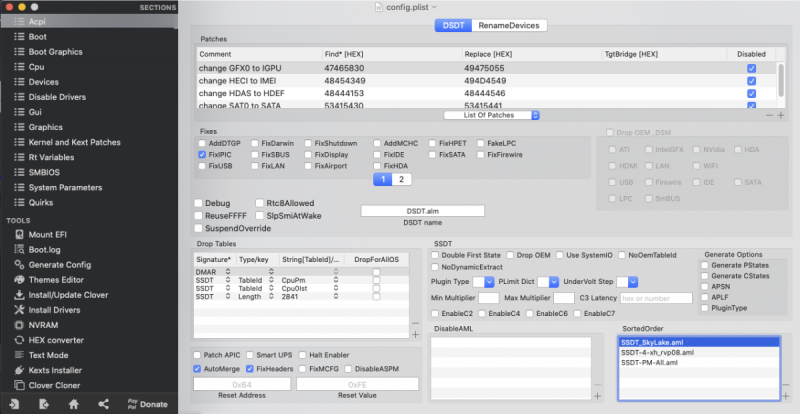Click the DSDT name input field
The width and height of the screenshot is (800, 414).
pos(422,211)
